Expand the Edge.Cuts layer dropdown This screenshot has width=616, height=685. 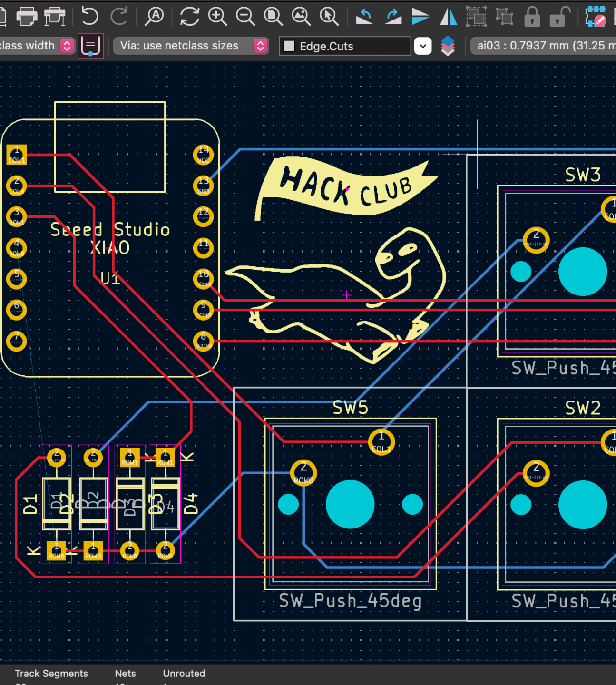(422, 46)
